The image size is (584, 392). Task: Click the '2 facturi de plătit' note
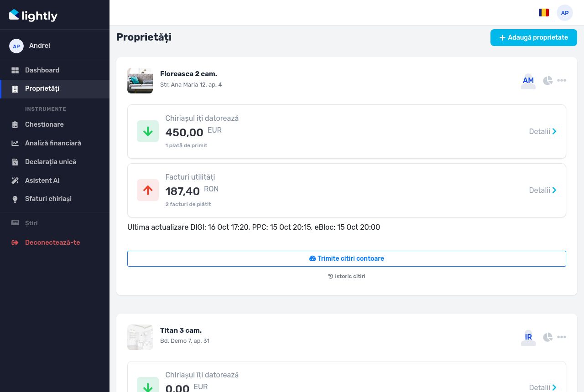coord(188,204)
